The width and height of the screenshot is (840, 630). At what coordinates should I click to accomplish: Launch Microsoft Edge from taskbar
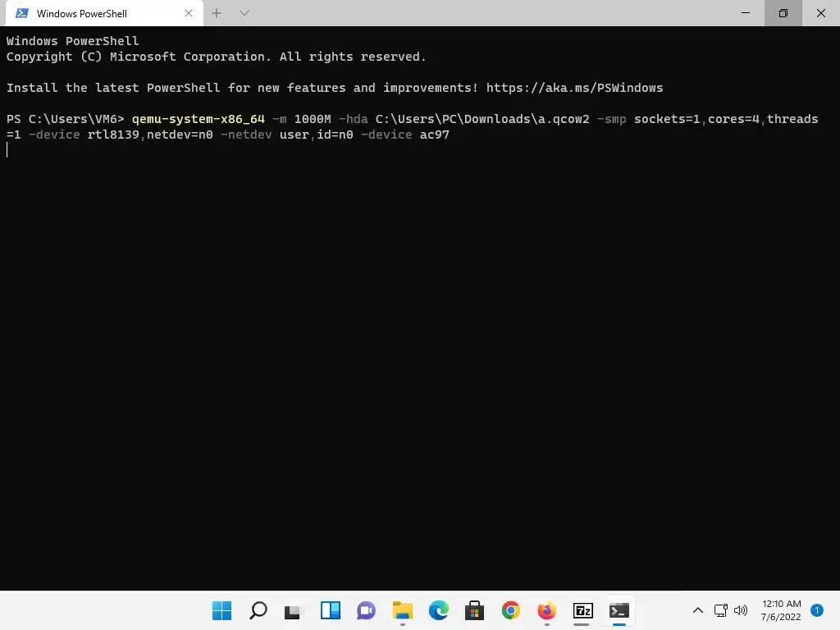point(439,610)
